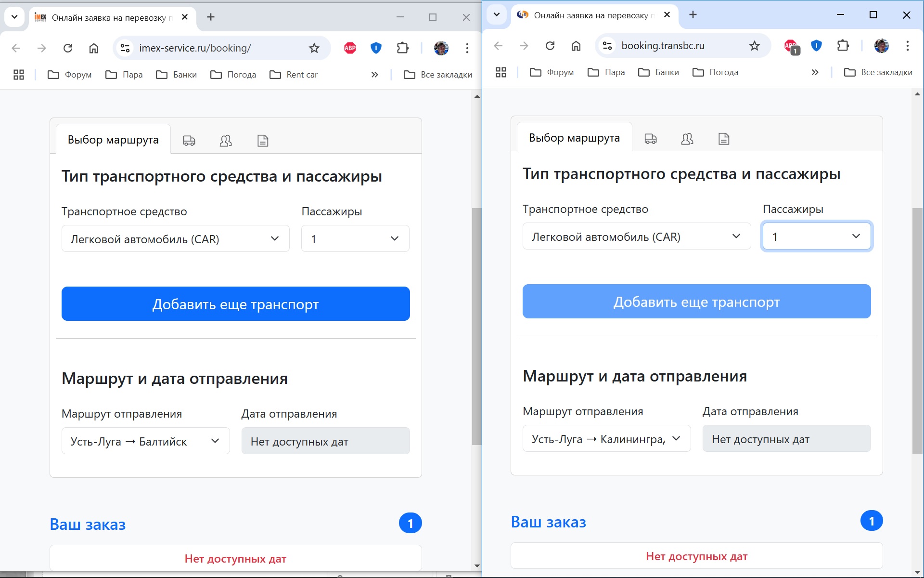The height and width of the screenshot is (578, 924).
Task: Bookmark the imex-service.ru page with the star
Action: tap(314, 48)
